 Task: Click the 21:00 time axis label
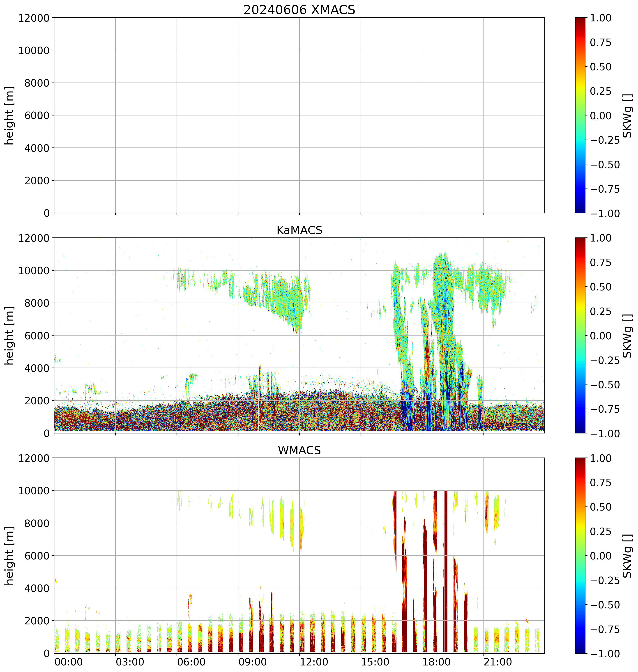click(x=498, y=662)
